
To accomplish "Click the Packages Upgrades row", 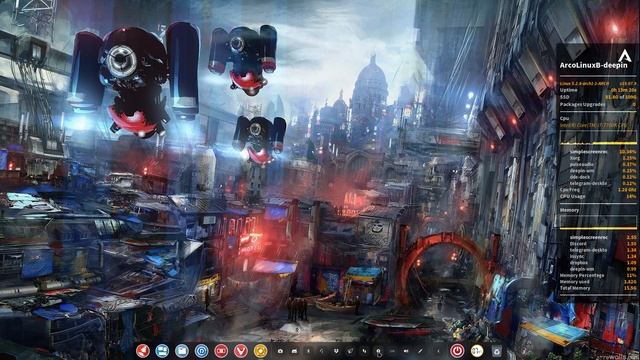I will pyautogui.click(x=598, y=104).
